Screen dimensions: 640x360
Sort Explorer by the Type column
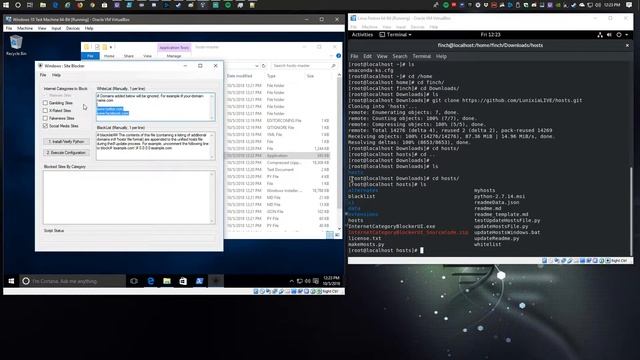tap(271, 76)
